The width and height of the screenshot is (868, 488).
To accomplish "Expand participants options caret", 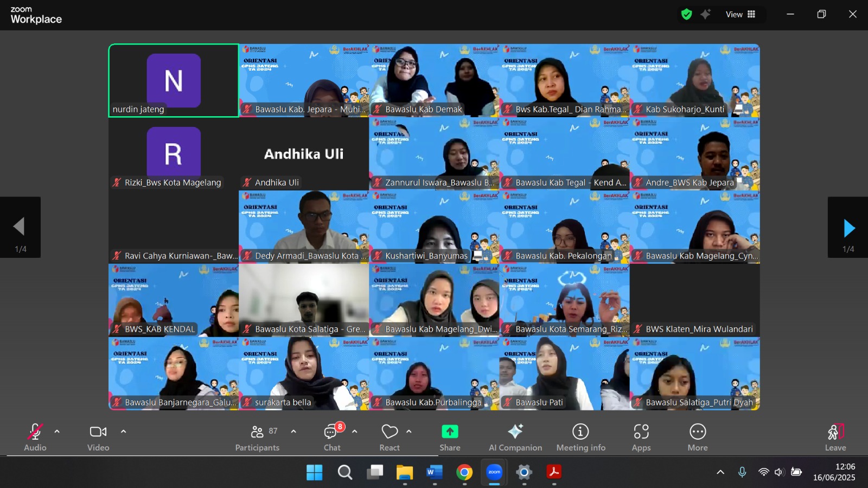I will (293, 432).
